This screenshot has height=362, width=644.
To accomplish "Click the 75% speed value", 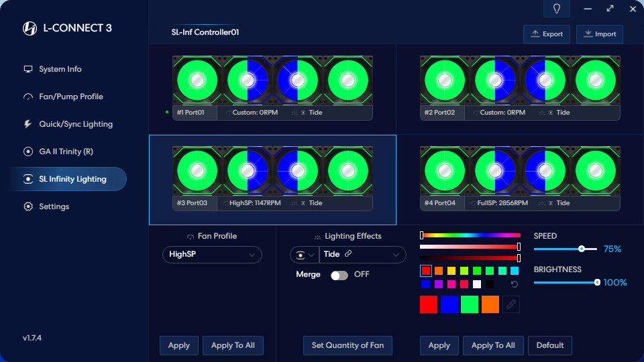I will pyautogui.click(x=612, y=249).
